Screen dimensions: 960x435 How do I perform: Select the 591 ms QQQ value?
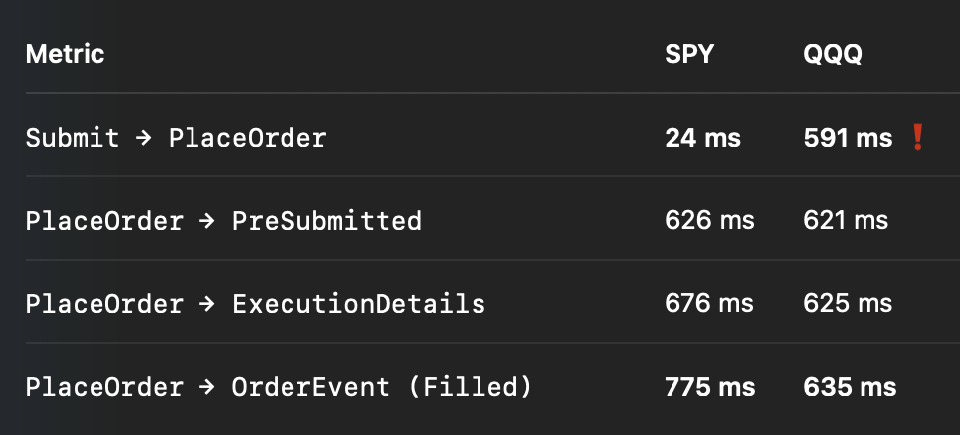pyautogui.click(x=847, y=138)
